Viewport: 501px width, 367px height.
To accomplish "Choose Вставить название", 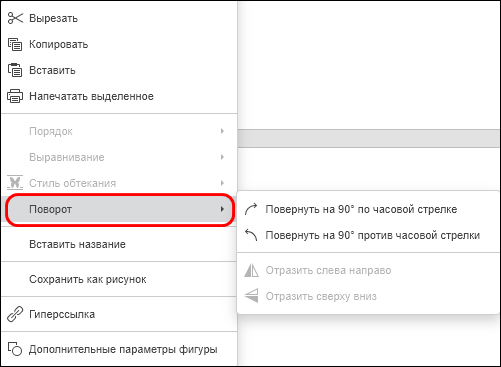I will point(119,244).
